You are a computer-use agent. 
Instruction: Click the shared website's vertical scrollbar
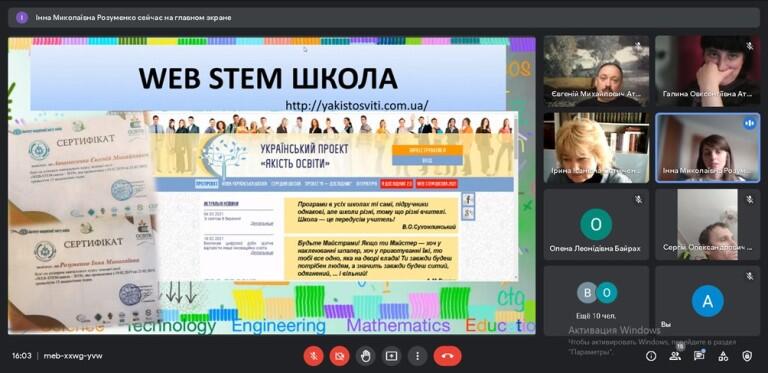[x=515, y=196]
